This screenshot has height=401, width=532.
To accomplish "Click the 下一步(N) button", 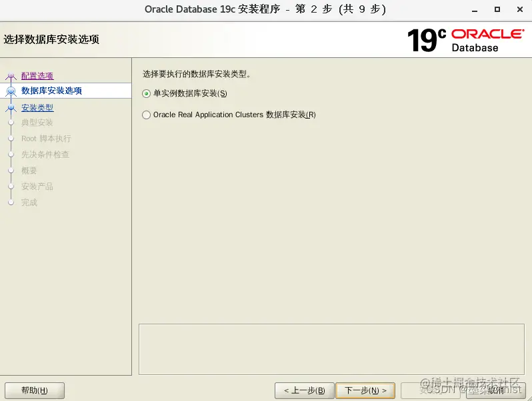I will 365,390.
